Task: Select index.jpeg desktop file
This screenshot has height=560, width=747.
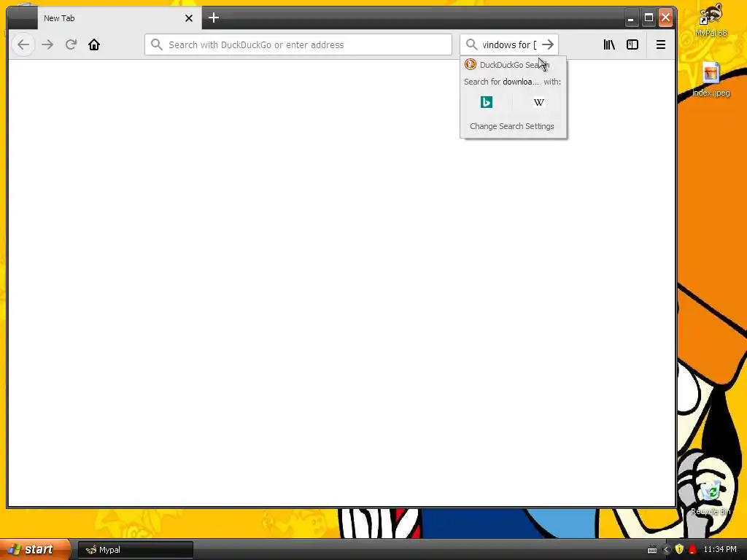Action: tap(711, 79)
